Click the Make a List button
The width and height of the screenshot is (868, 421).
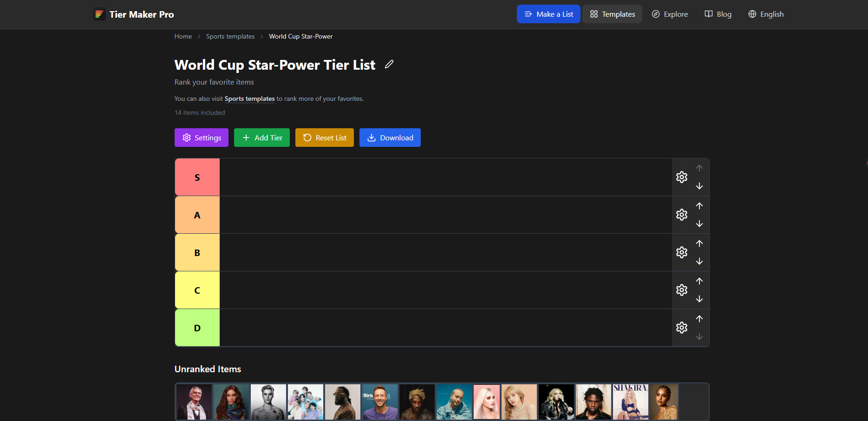tap(548, 14)
